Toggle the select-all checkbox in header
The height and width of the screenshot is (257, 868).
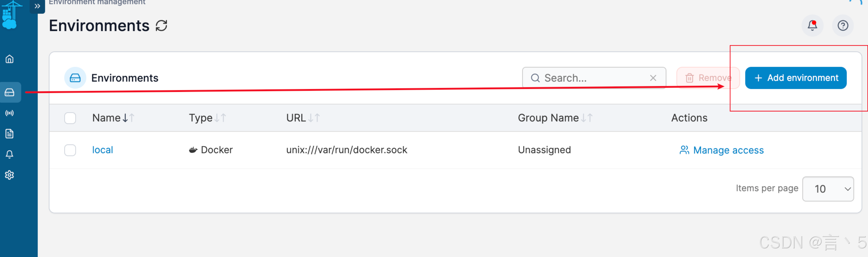[70, 118]
